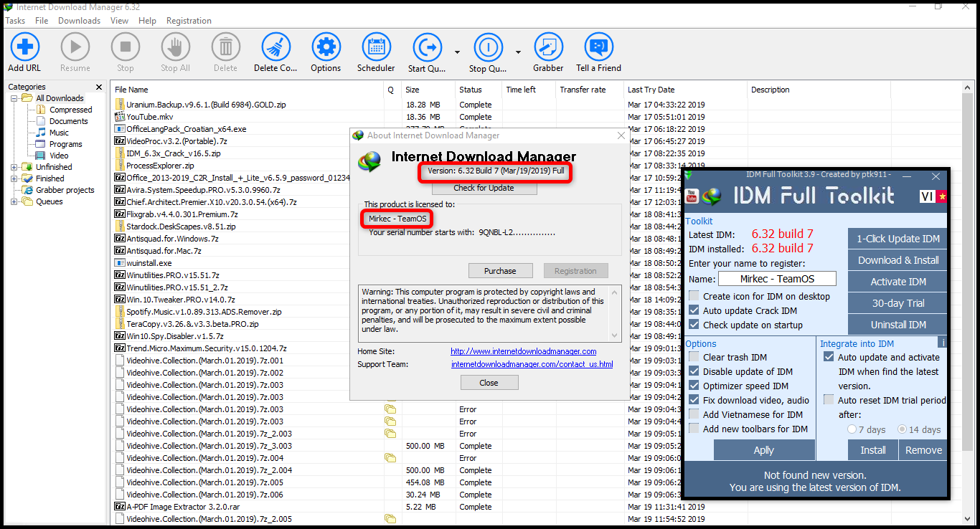The height and width of the screenshot is (529, 980).
Task: Open the internetdownloadmanager.com home site link
Action: [x=523, y=351]
